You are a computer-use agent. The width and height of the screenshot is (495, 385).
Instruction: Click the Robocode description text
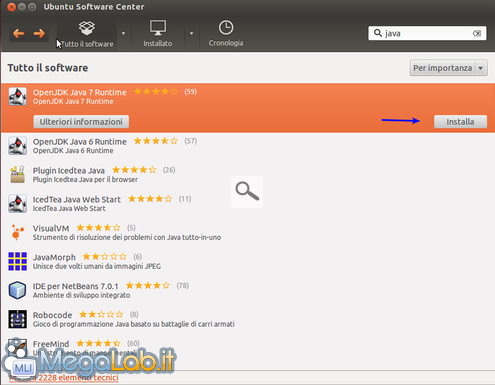pos(133,324)
